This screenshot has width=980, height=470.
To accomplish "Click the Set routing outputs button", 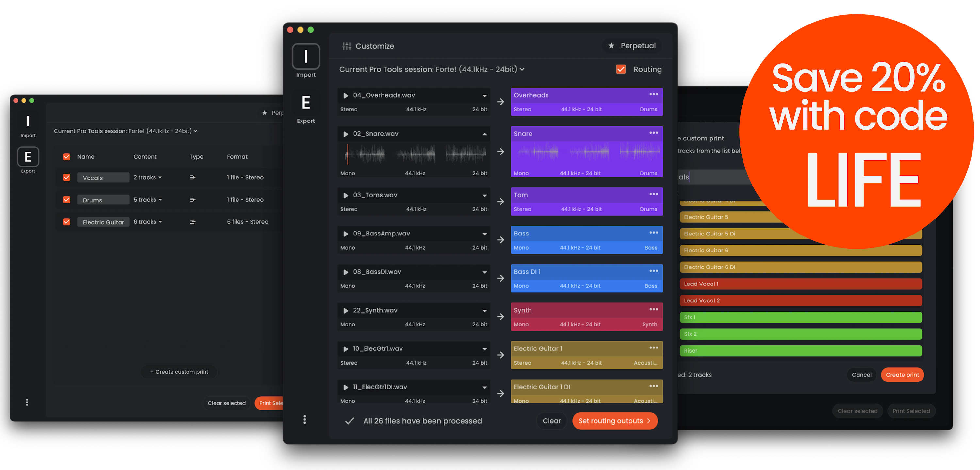I will 614,421.
